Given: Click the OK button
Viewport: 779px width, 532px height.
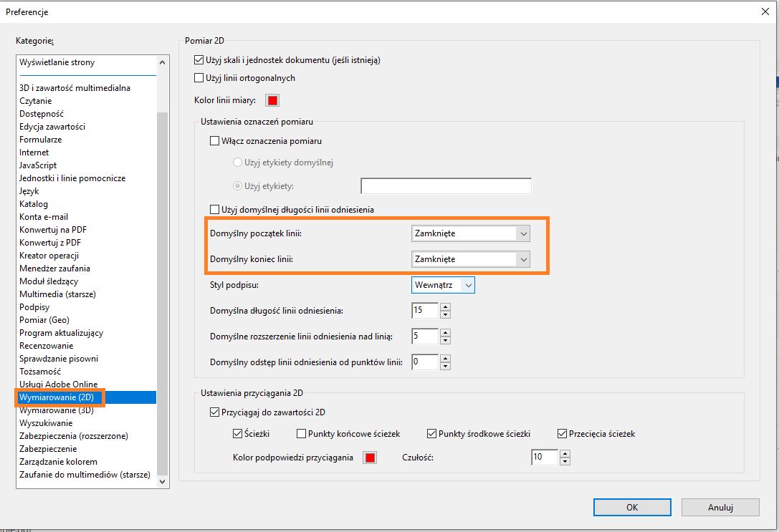Looking at the screenshot, I should coord(631,507).
